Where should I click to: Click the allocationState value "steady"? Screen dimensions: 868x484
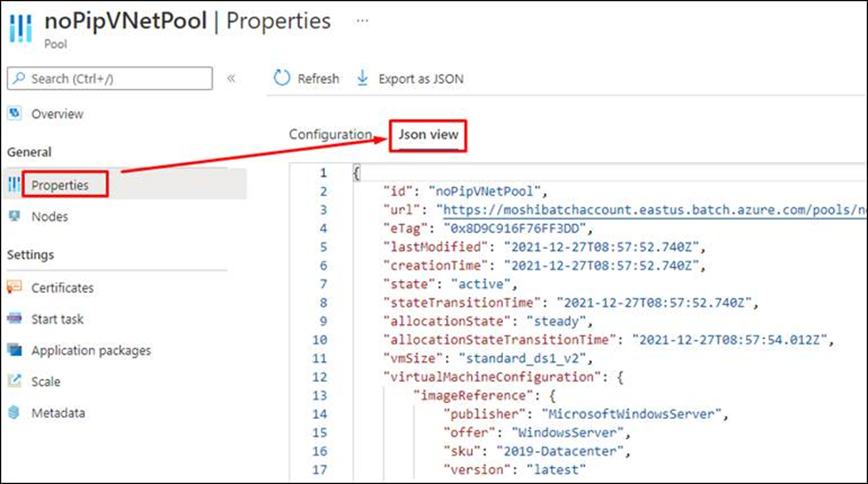[x=556, y=321]
